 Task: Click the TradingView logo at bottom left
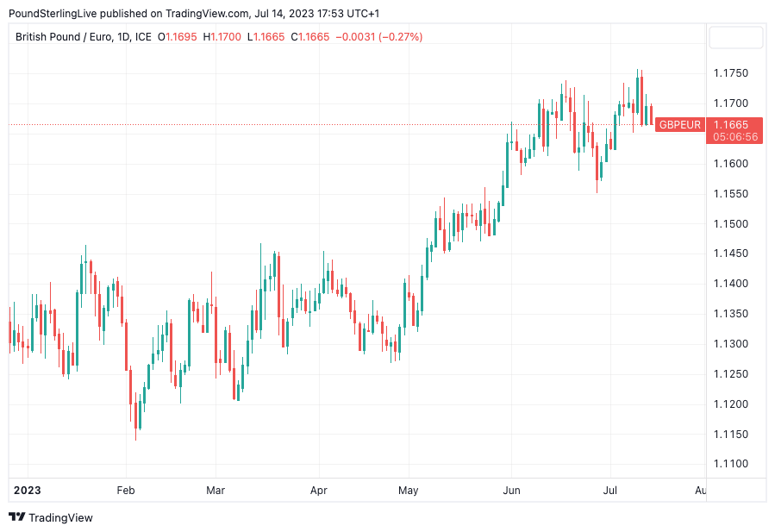tap(51, 517)
